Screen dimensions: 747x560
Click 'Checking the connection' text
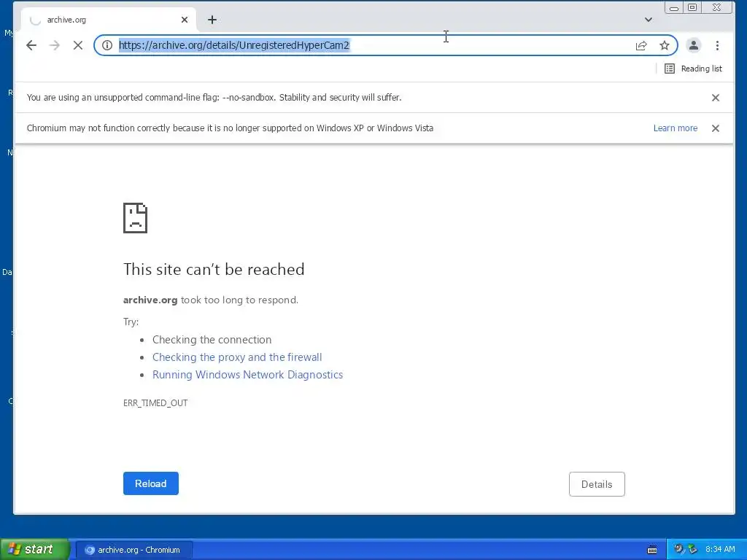click(212, 340)
